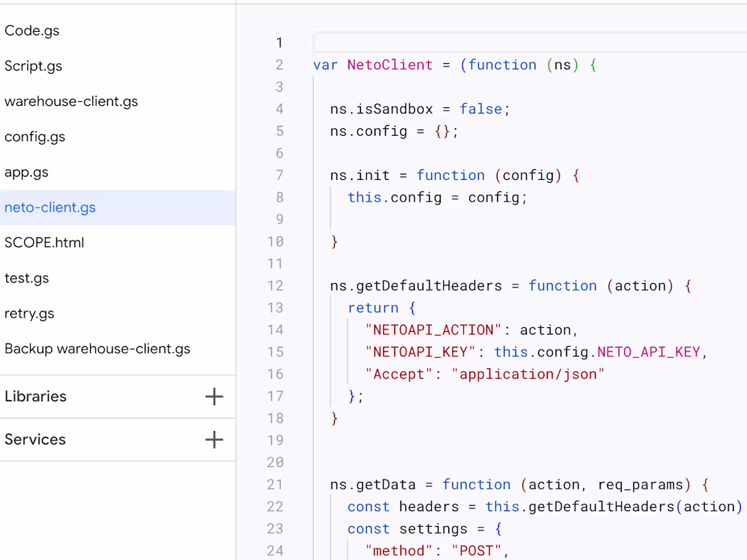Open the Backup warehouse-client.gs file

[x=97, y=348]
